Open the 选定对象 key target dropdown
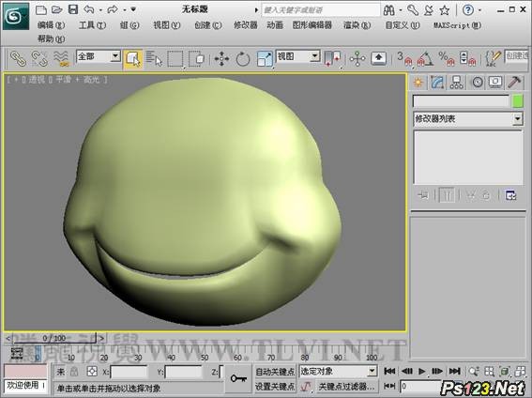 point(339,371)
